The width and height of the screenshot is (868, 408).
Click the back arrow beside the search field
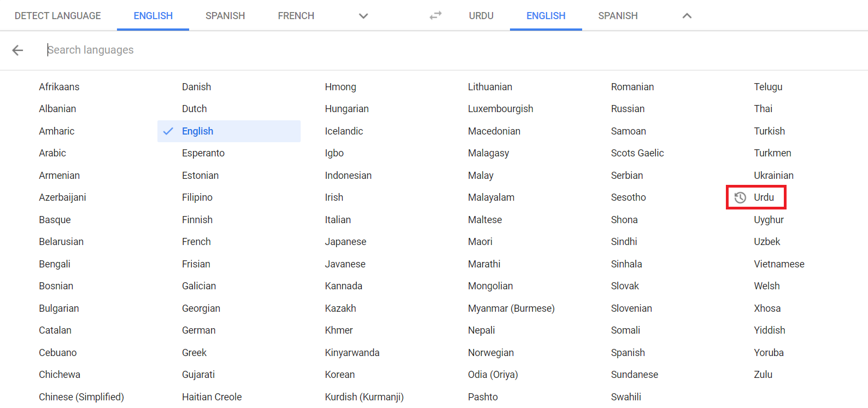point(17,50)
